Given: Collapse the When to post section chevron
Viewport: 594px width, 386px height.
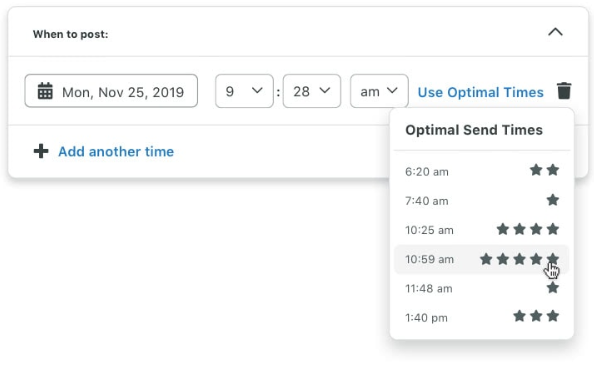Looking at the screenshot, I should pos(555,32).
